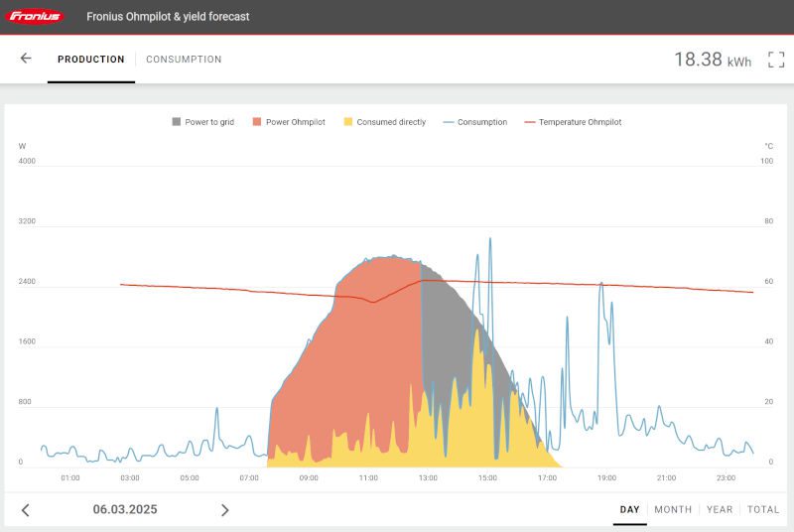
Task: Click the orange Power Ohmpilot swatch
Action: coord(257,122)
